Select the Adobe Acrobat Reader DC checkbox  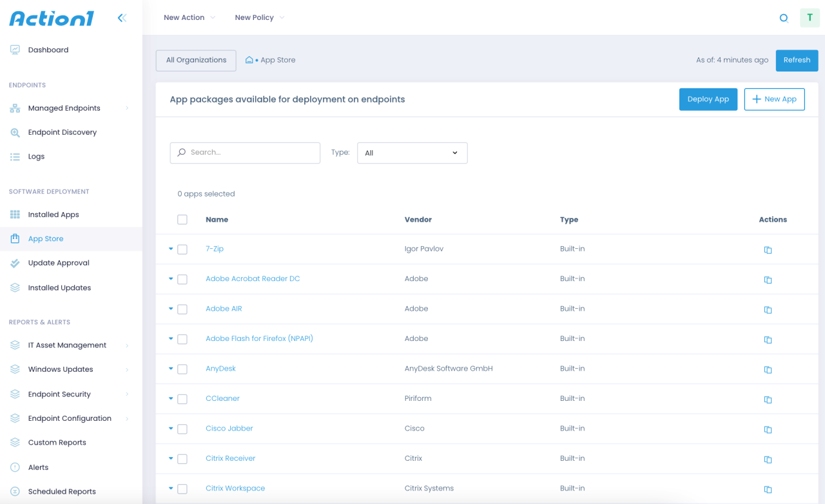182,280
